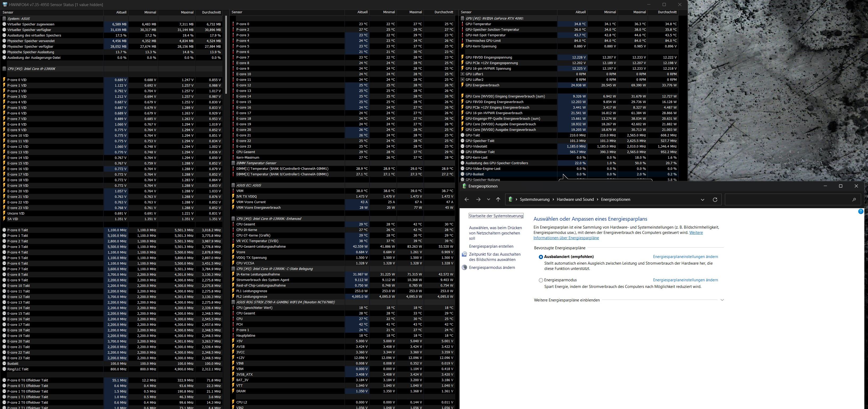868x409 pixels.
Task: Navigate up one level with up arrow
Action: tap(498, 199)
